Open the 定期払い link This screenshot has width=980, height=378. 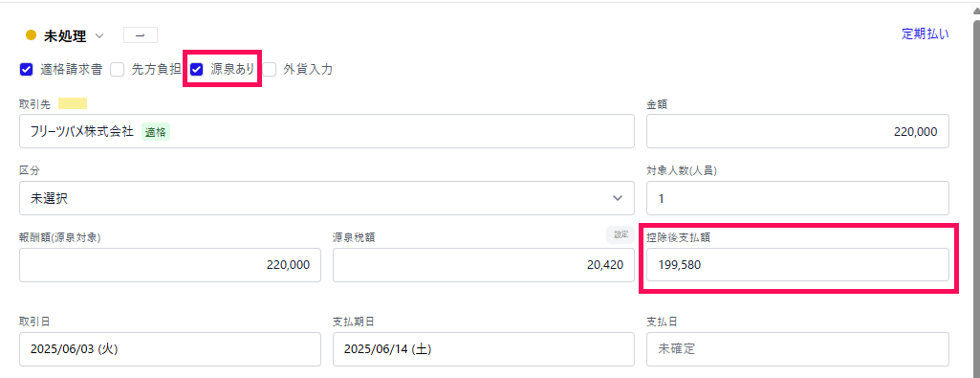926,34
